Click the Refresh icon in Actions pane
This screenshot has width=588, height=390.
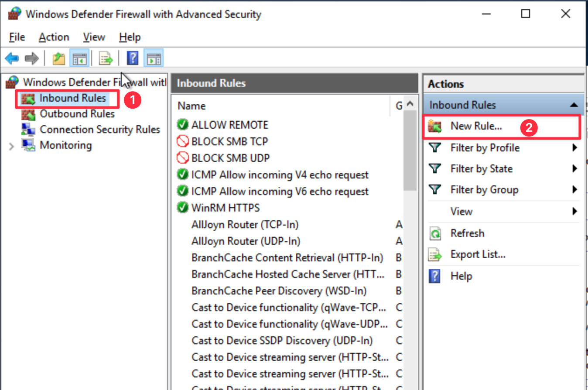435,233
